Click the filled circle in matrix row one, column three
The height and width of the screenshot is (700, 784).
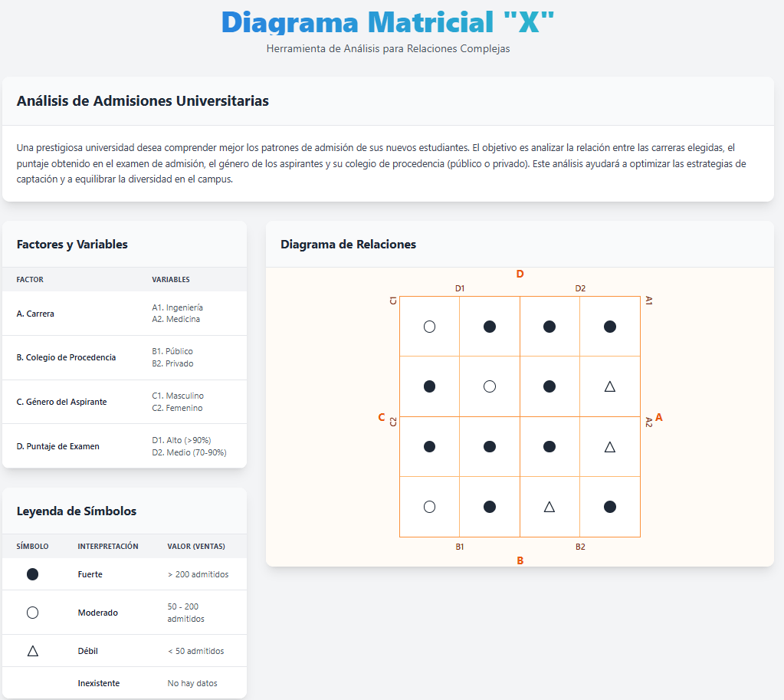click(x=549, y=327)
